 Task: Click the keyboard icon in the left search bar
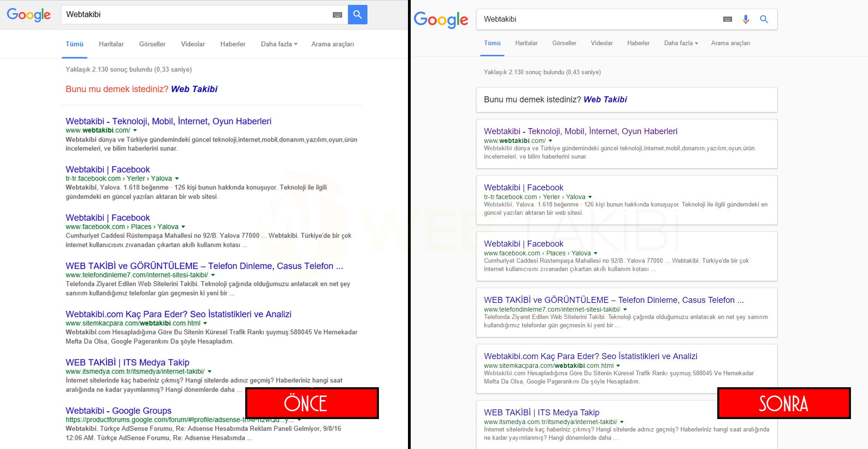337,14
